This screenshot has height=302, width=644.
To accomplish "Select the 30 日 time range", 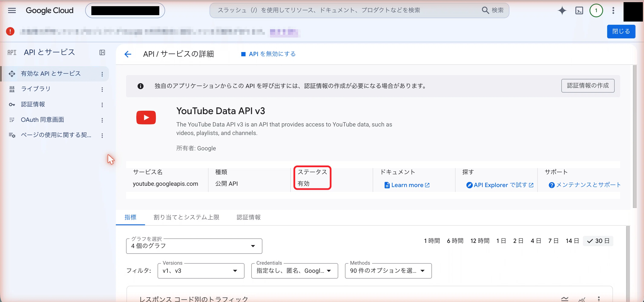I will [x=598, y=241].
